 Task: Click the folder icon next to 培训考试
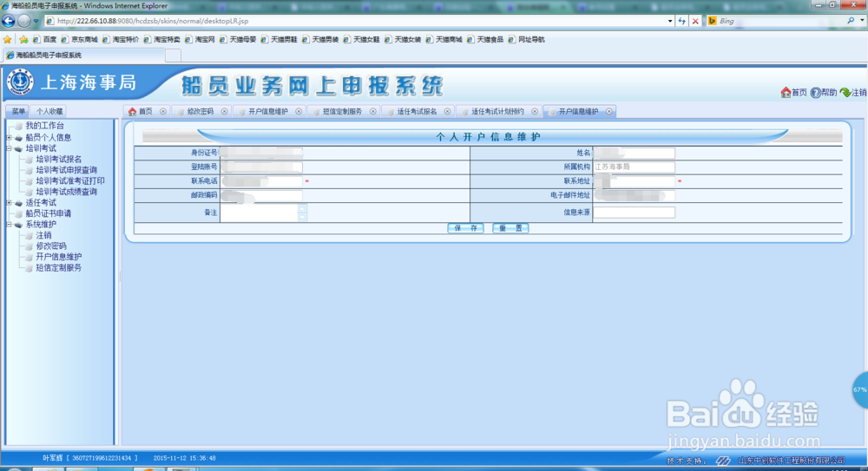19,148
